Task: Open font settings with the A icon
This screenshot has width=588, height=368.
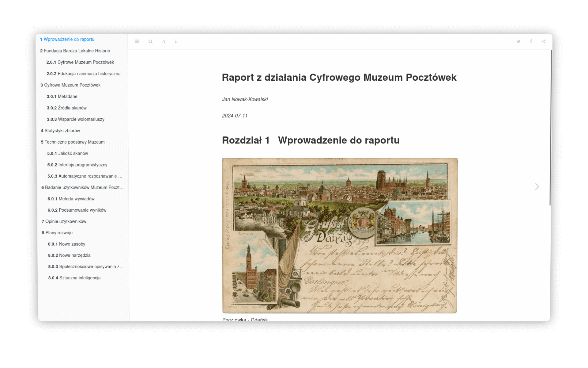Action: (x=164, y=41)
